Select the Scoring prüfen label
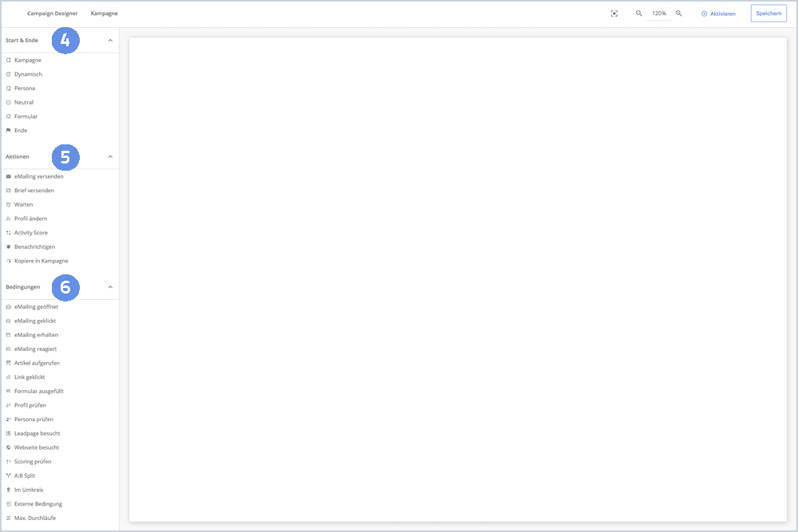798x532 pixels. click(33, 462)
